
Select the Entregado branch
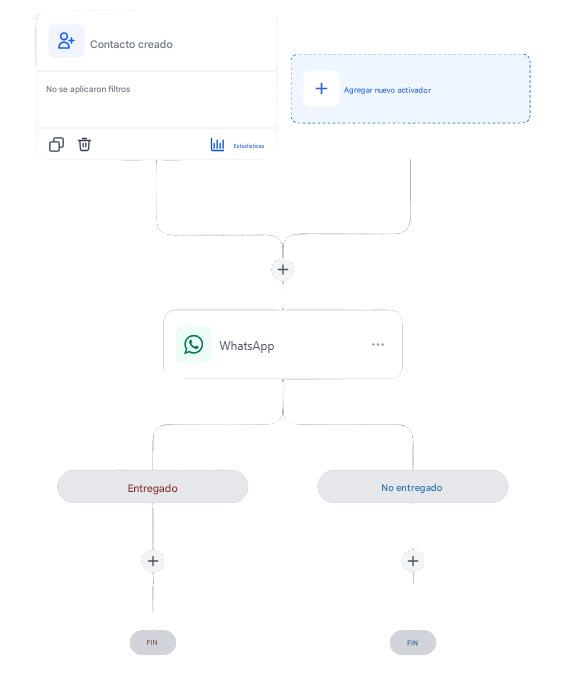tap(152, 487)
